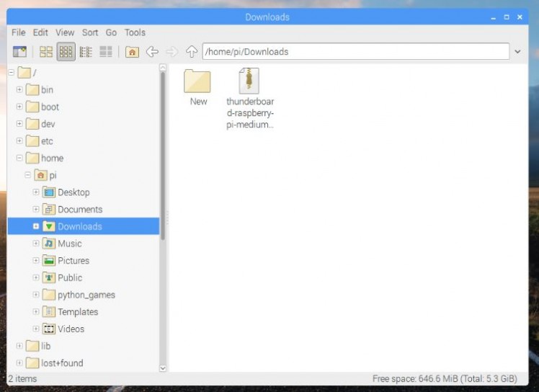Viewport: 539px width, 392px height.
Task: Open Desktop in the directory tree
Action: (66, 192)
